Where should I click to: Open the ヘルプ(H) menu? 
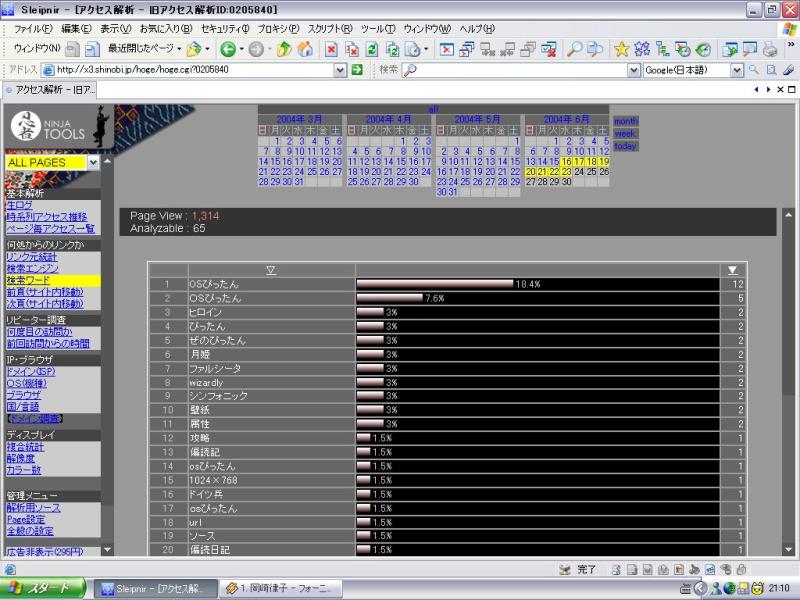click(x=477, y=29)
